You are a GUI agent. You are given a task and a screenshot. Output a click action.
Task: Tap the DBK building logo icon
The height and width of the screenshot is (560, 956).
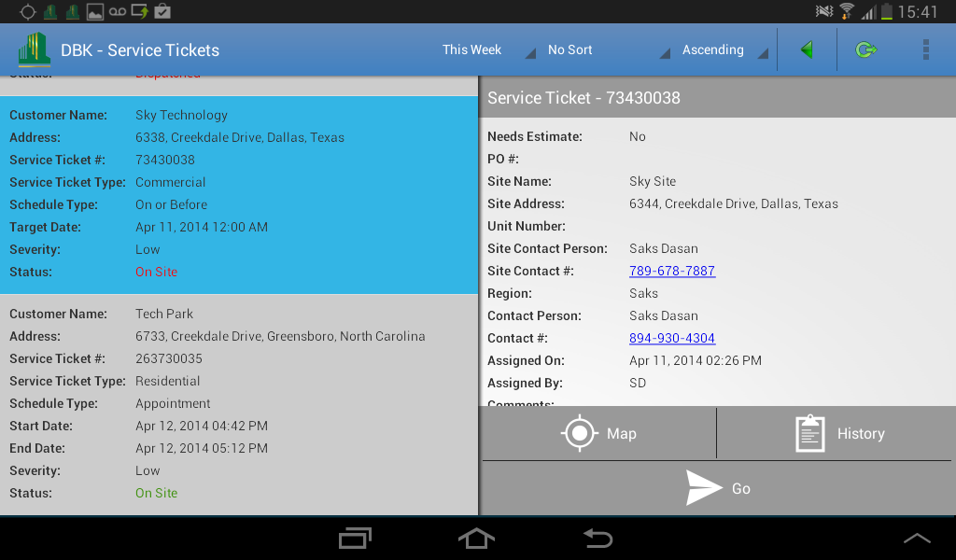[35, 49]
